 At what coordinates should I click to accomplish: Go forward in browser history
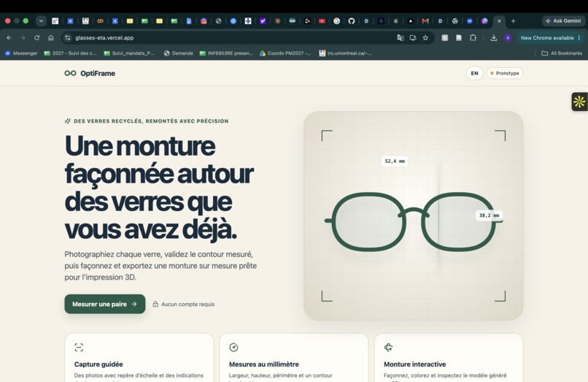[23, 37]
